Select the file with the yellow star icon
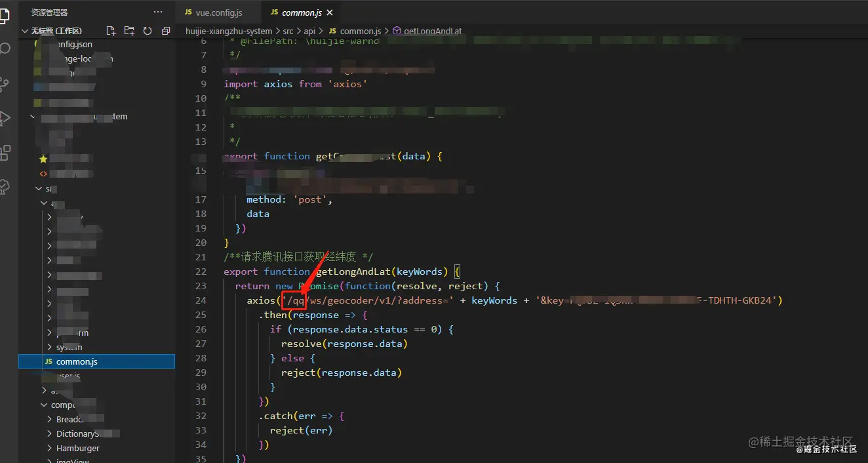This screenshot has width=868, height=463. [x=43, y=159]
